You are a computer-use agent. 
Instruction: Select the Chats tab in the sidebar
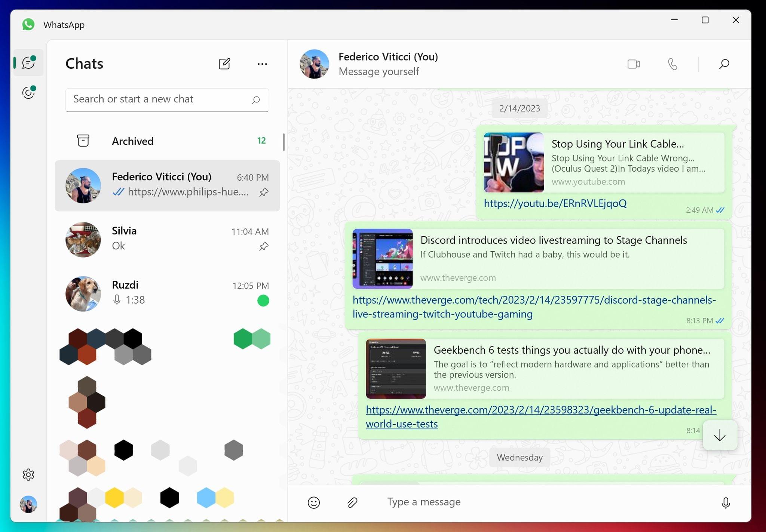[x=28, y=62]
